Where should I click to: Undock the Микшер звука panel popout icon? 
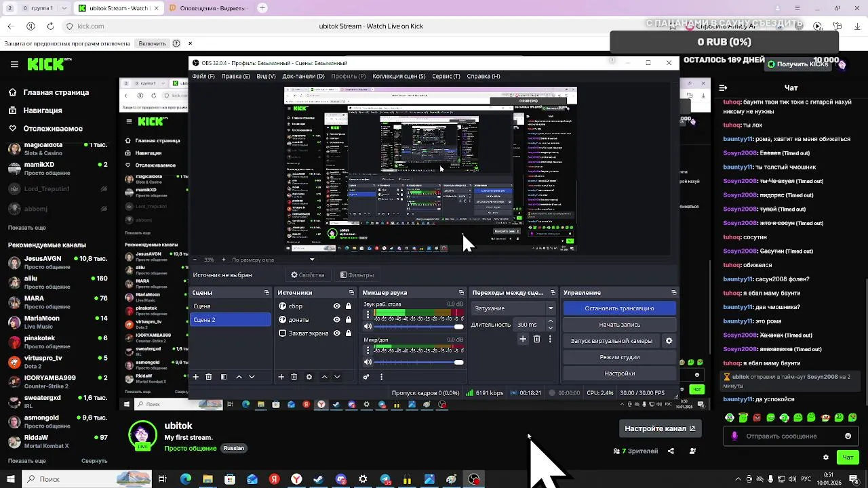(461, 293)
